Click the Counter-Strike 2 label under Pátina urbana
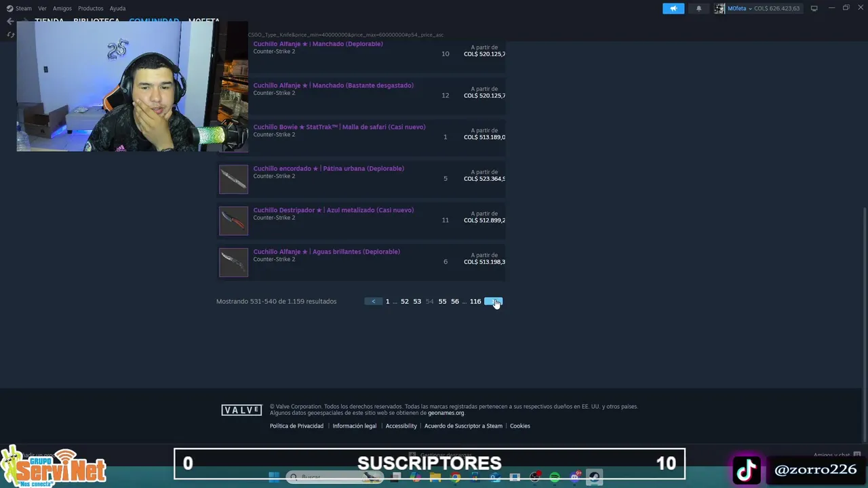The width and height of the screenshot is (868, 488). (x=274, y=176)
